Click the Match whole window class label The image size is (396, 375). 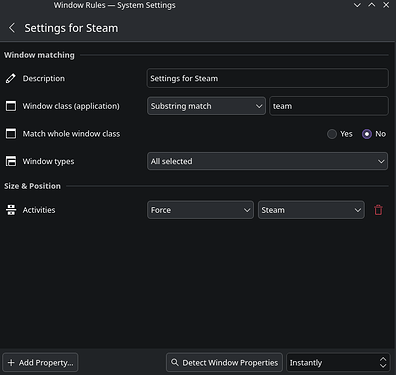71,134
